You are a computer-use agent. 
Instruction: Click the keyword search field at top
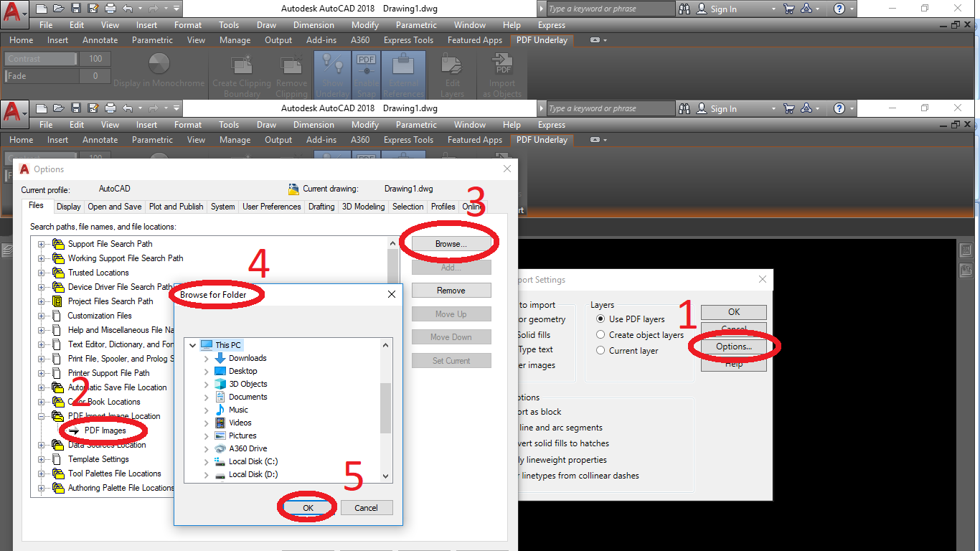[610, 8]
